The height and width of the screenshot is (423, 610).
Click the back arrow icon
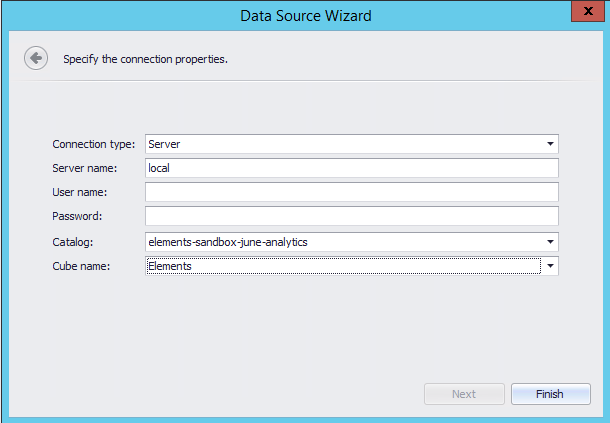tap(36, 58)
